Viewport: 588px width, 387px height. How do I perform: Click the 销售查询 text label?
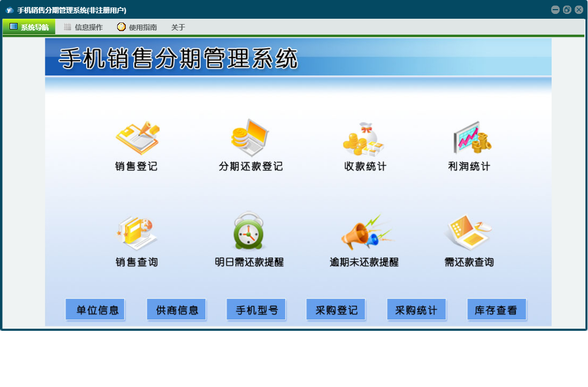[136, 262]
